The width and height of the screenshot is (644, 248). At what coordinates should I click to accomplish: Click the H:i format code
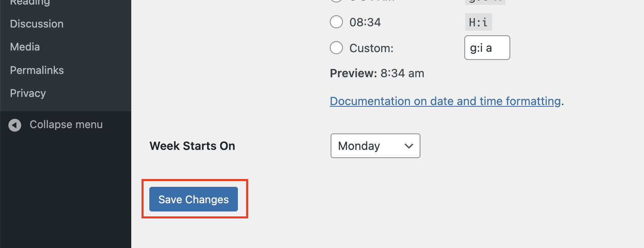coord(478,22)
